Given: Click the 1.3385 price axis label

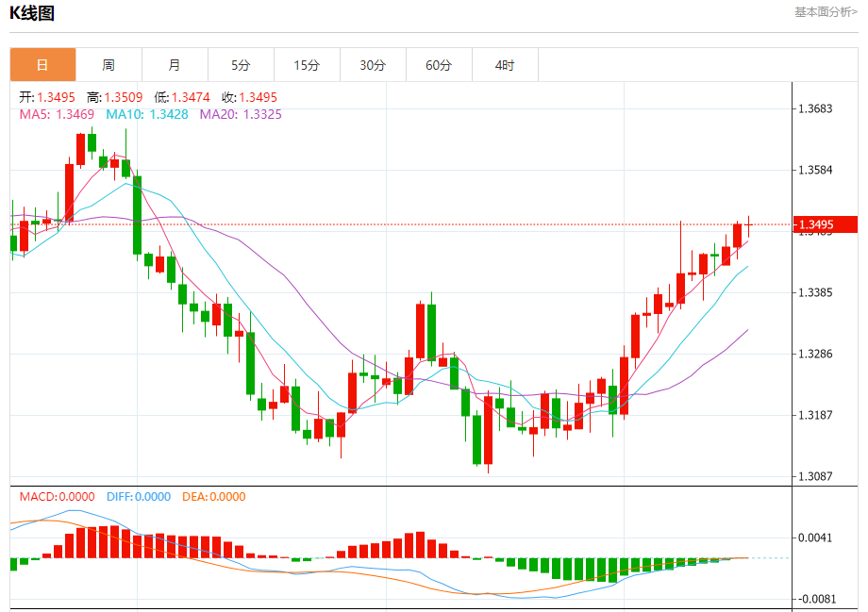Looking at the screenshot, I should 815,292.
